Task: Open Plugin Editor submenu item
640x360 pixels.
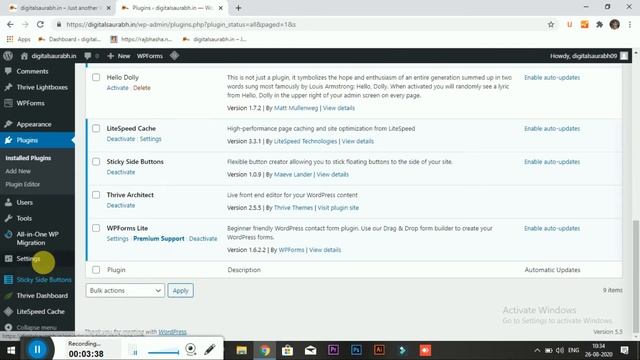Action: (x=23, y=184)
